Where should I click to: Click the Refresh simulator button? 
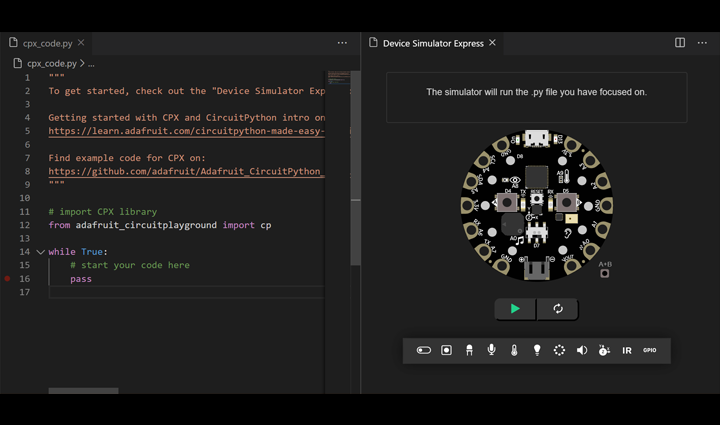click(558, 309)
